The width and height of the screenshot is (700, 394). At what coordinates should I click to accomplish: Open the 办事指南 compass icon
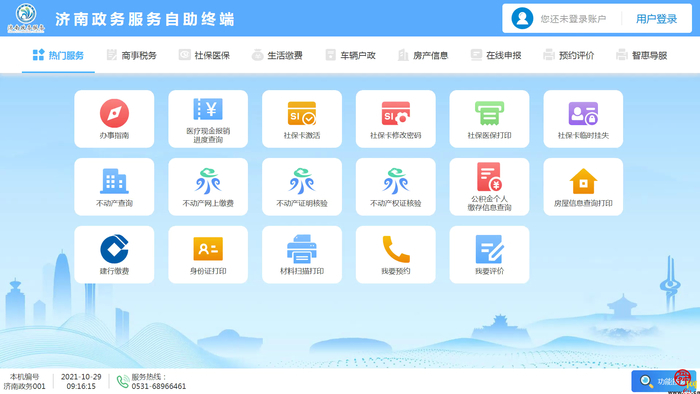114,113
